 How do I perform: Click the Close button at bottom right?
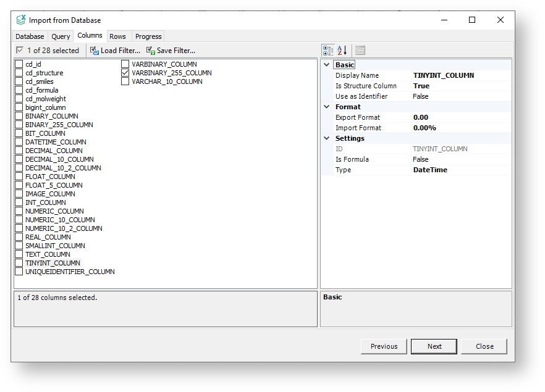coord(484,346)
